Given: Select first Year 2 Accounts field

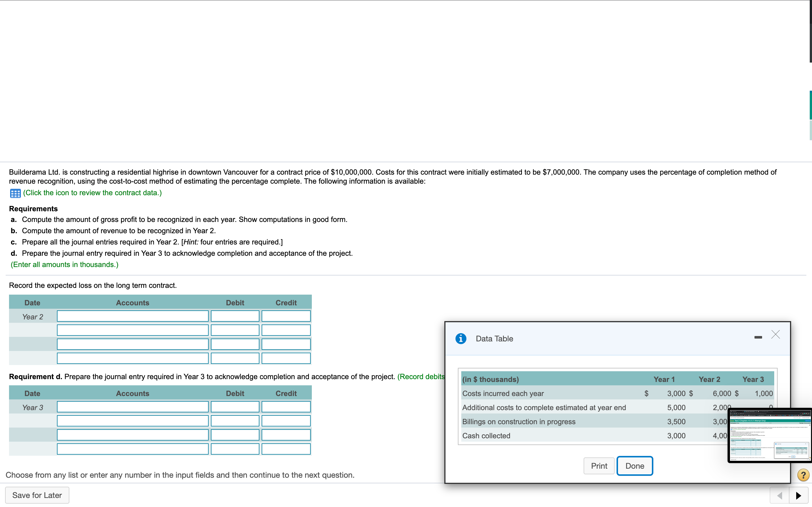Looking at the screenshot, I should coord(133,316).
